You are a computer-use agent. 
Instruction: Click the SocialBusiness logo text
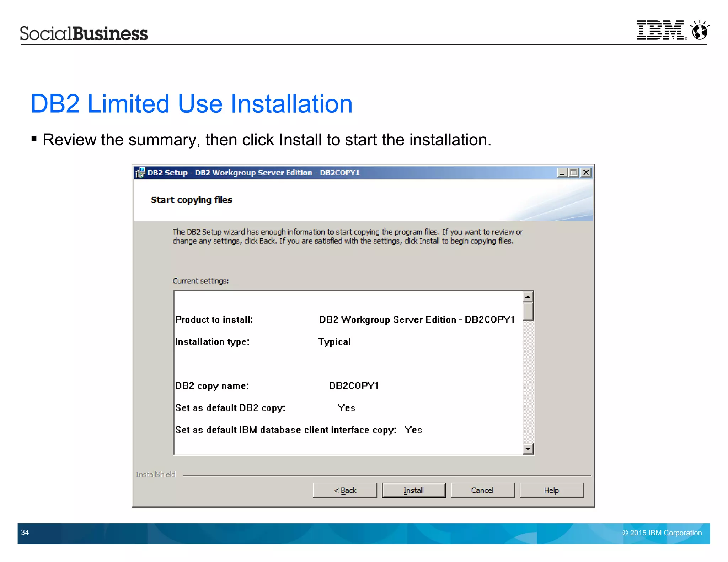[84, 33]
